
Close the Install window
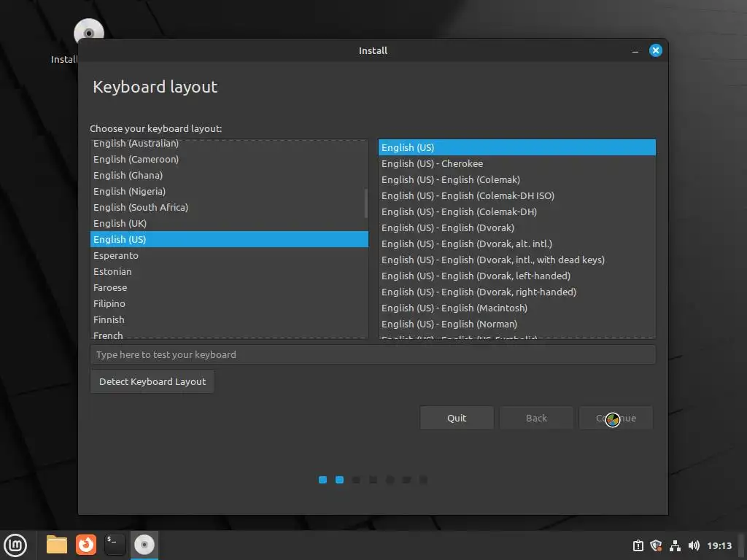[x=656, y=50]
